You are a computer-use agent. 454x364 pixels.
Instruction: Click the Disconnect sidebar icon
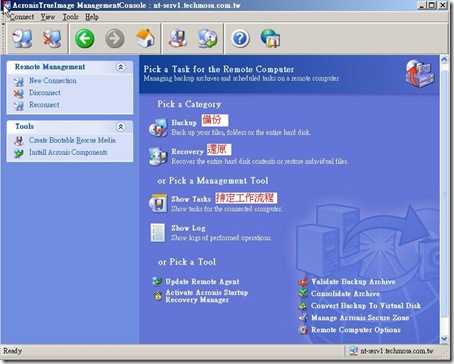19,93
